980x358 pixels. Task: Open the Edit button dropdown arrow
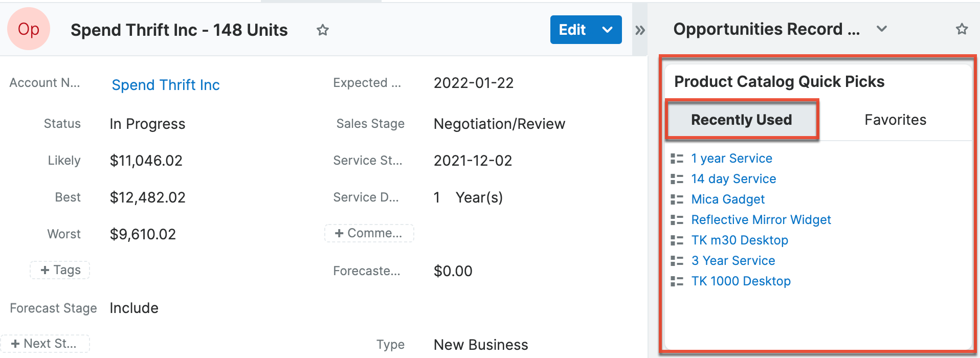tap(607, 30)
